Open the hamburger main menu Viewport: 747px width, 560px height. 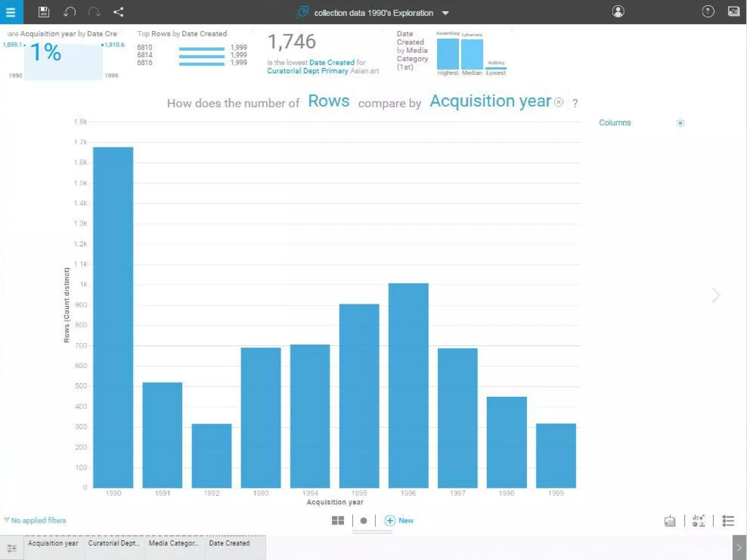tap(11, 12)
